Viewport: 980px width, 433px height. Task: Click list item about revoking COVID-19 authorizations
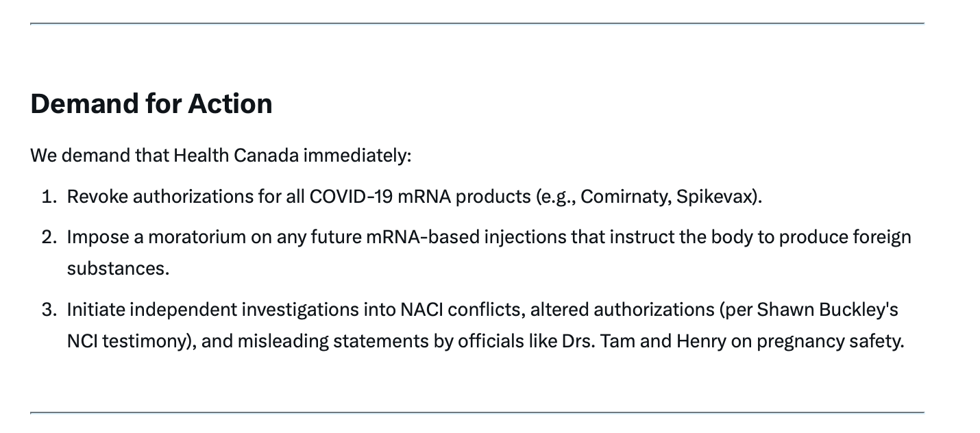coord(414,197)
